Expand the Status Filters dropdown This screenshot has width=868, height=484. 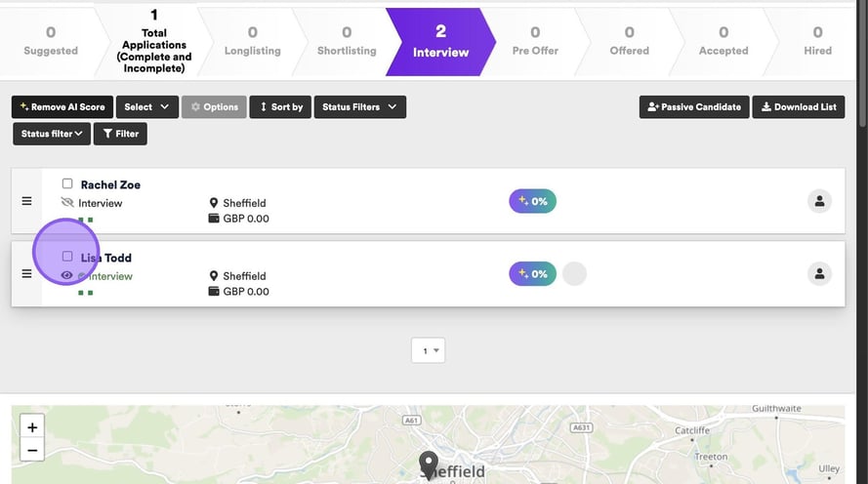coord(359,107)
